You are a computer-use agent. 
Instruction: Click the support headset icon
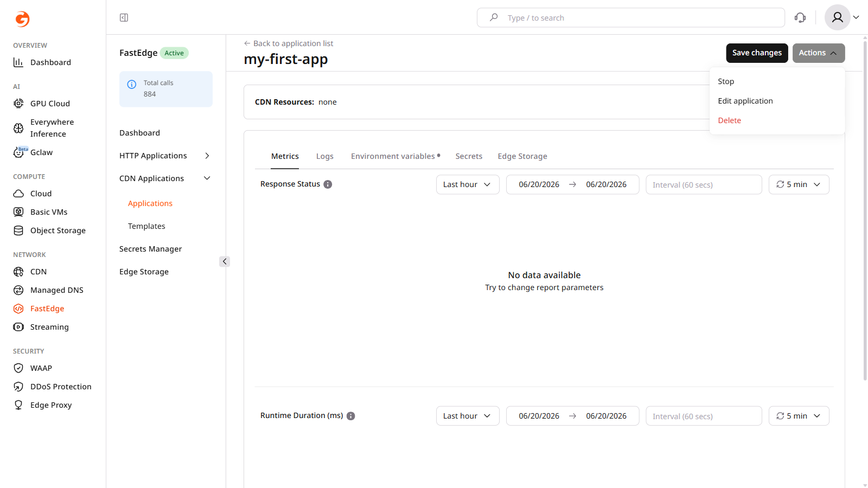coord(800,18)
